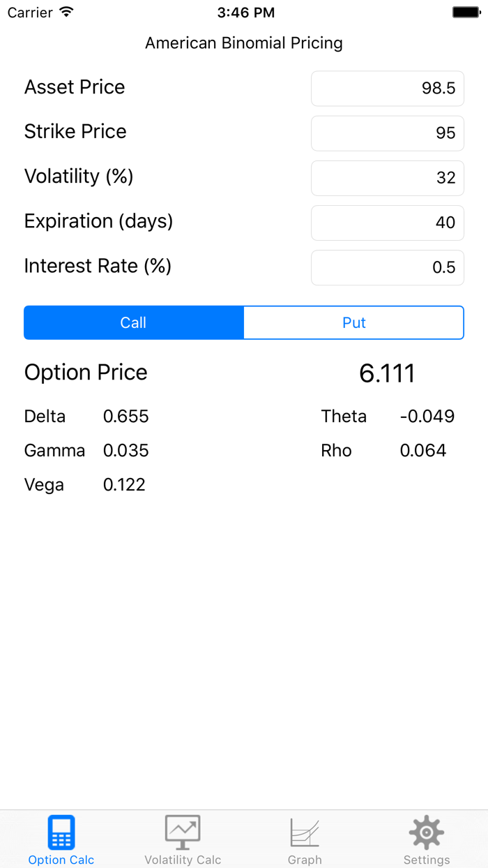Switch to the Volatility Calc tab
488x868 pixels.
[183, 839]
